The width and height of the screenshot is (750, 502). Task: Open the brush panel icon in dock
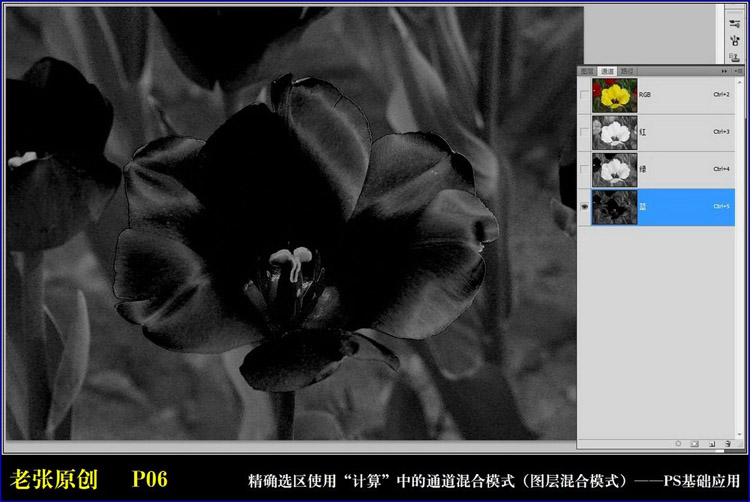[x=735, y=41]
